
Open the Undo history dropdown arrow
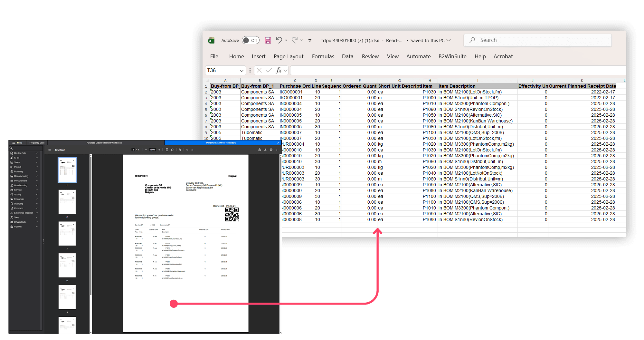click(286, 40)
